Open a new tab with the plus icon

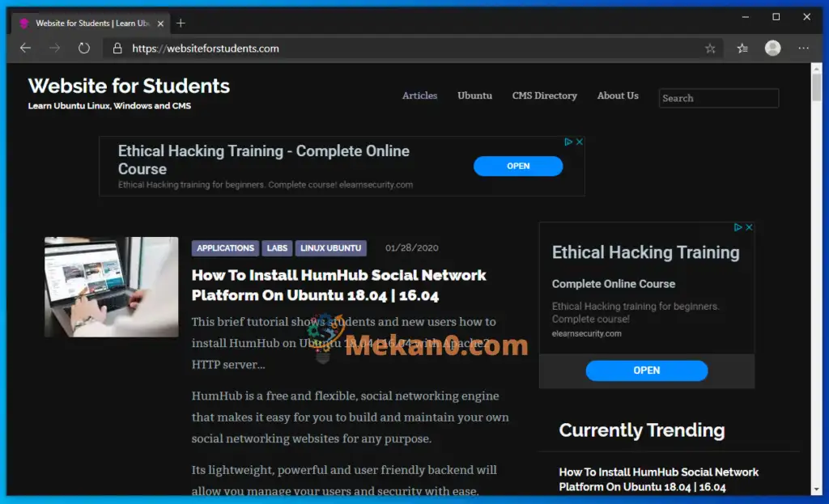pos(181,23)
